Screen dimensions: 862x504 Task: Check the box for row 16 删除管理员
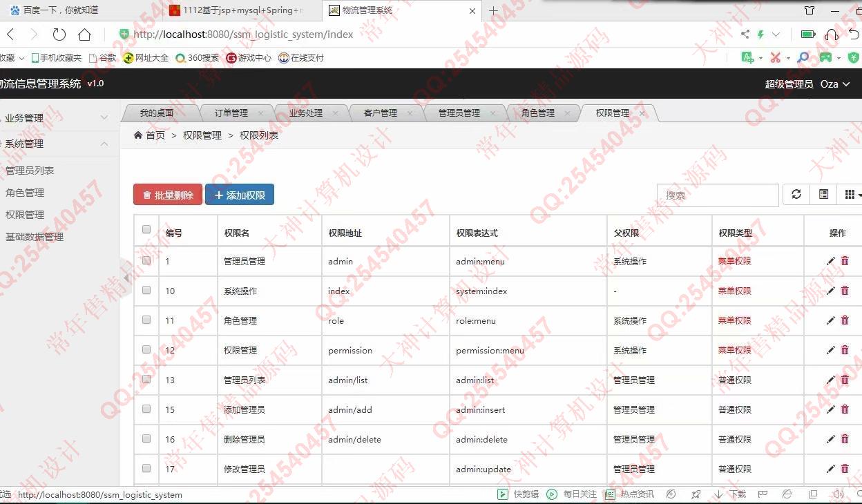pos(146,438)
